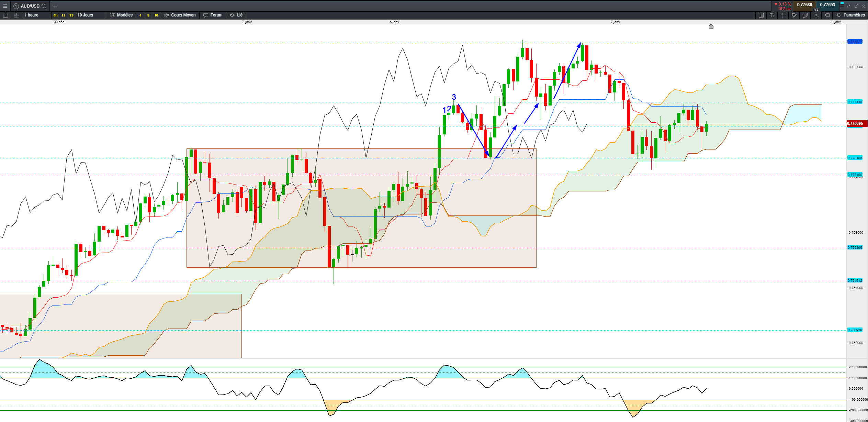Switch timeframe to 4h
The image size is (868, 422).
click(x=55, y=15)
